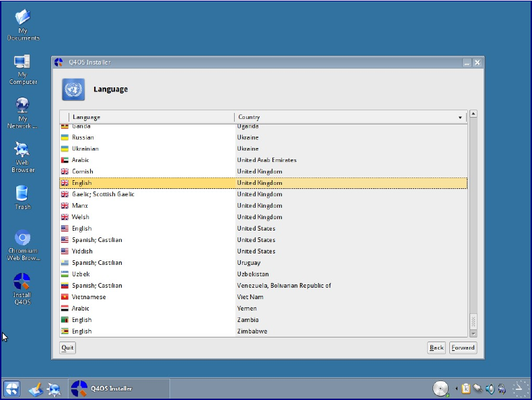Screen dimensions: 532x400
Task: Select Spanish; Castilian for United States
Action: [263, 240]
